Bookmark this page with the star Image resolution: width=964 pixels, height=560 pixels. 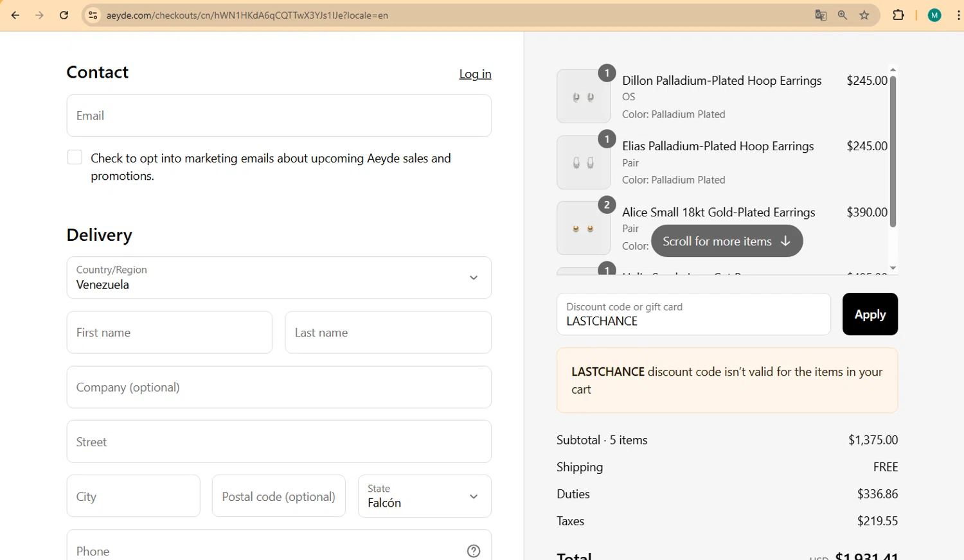pos(864,15)
